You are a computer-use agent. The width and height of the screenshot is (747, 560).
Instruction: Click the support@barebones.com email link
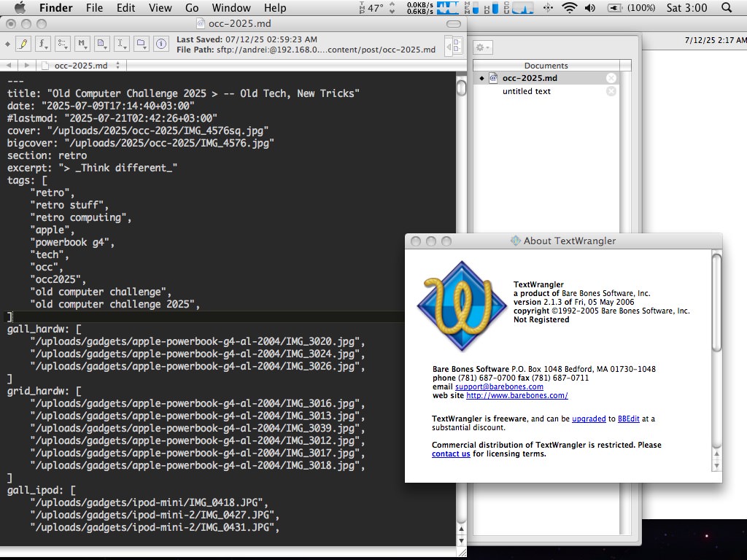499,386
